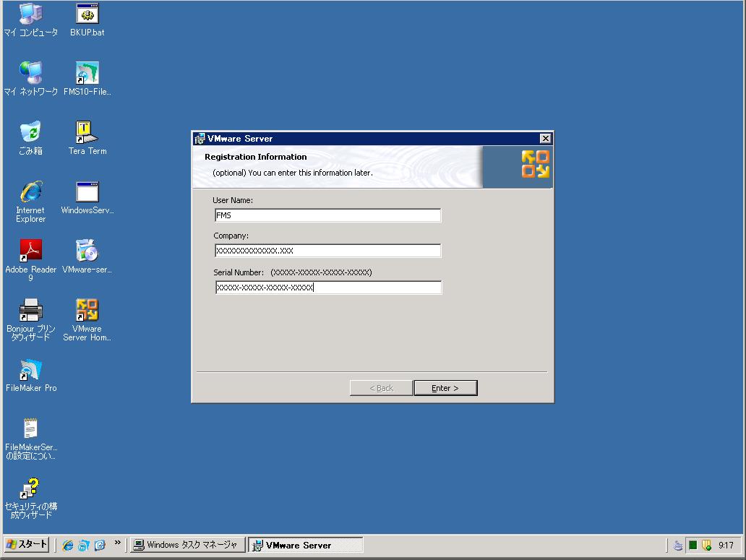
Task: Click the Enter > button
Action: tap(446, 388)
